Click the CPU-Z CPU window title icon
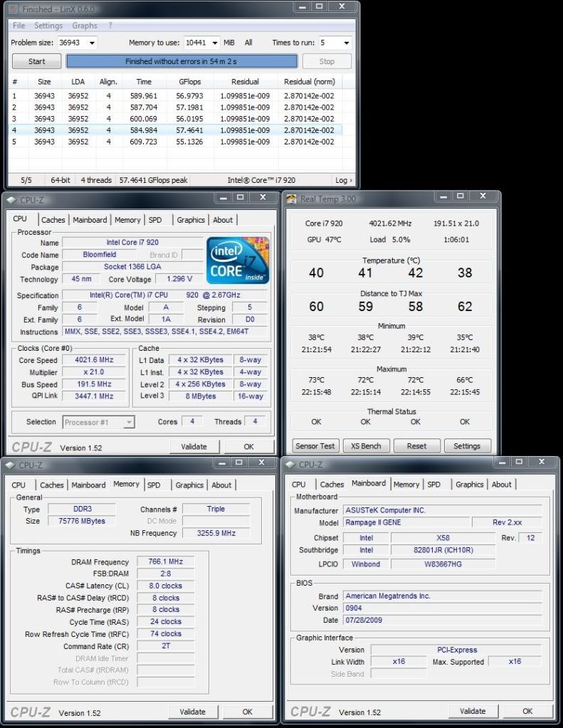Image resolution: width=563 pixels, height=728 pixels. 12,200
